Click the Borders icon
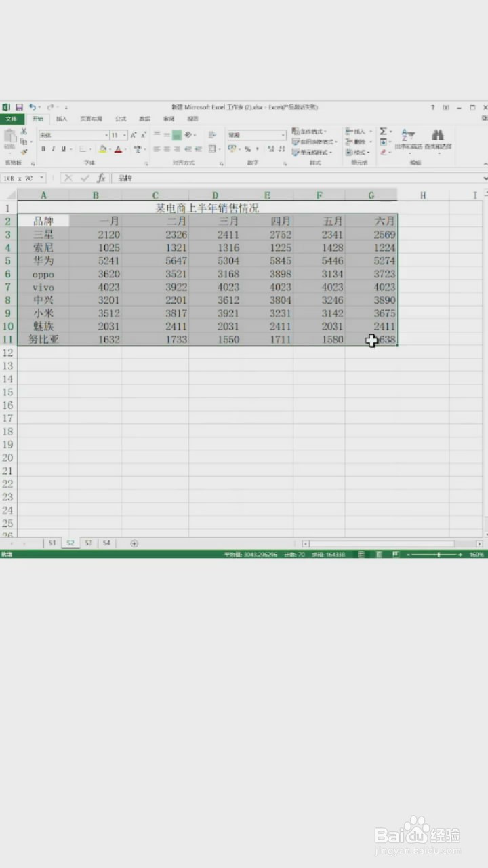This screenshot has height=868, width=488. tap(82, 149)
